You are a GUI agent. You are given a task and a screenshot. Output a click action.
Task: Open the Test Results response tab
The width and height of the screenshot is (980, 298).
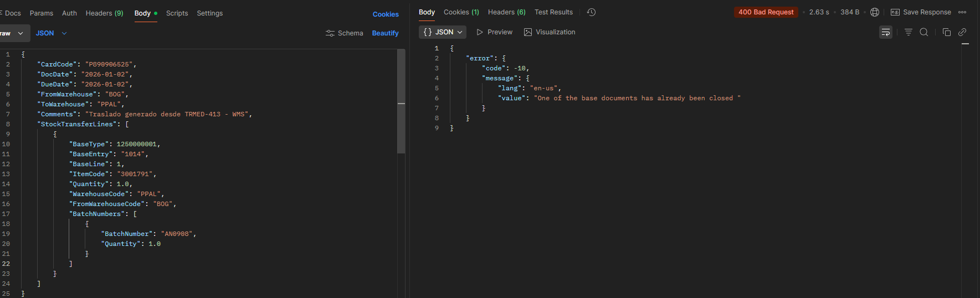[553, 12]
